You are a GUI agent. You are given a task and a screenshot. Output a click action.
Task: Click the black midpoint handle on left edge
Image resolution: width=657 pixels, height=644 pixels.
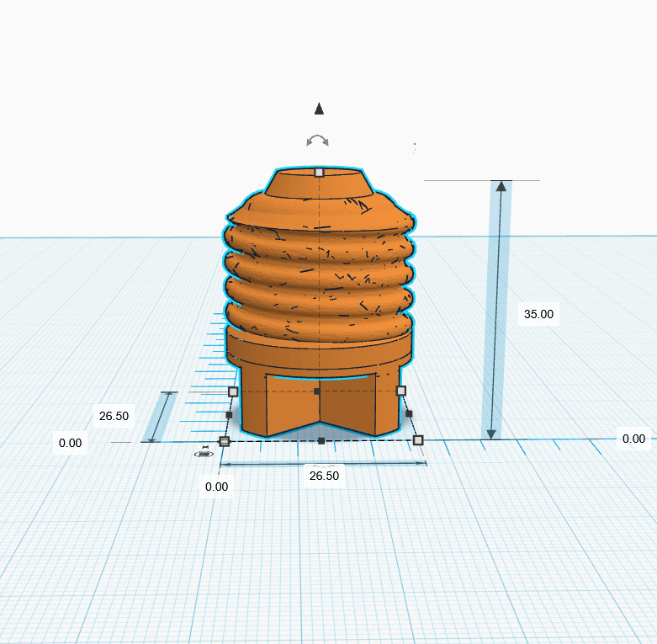pyautogui.click(x=229, y=415)
